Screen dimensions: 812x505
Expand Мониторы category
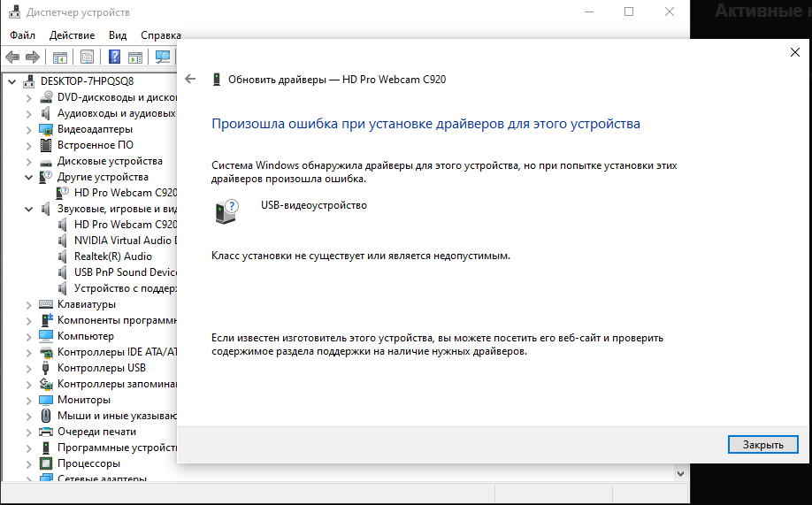(x=29, y=401)
